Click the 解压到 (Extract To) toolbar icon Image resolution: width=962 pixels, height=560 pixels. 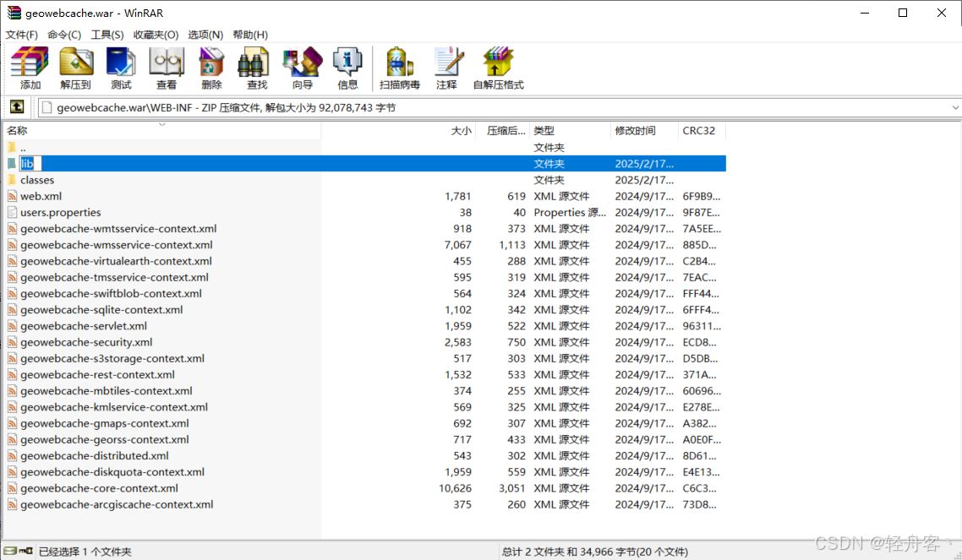pyautogui.click(x=75, y=63)
